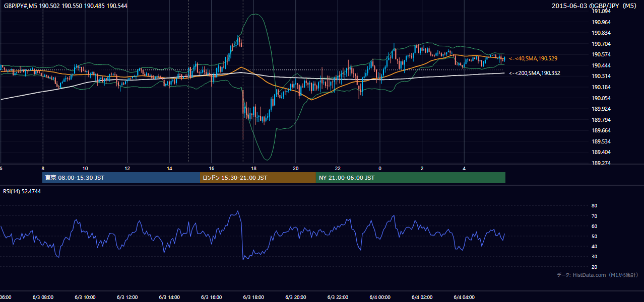Click the orange <-<40,SMA,190.529 label
644x302 pixels.
(x=533, y=59)
